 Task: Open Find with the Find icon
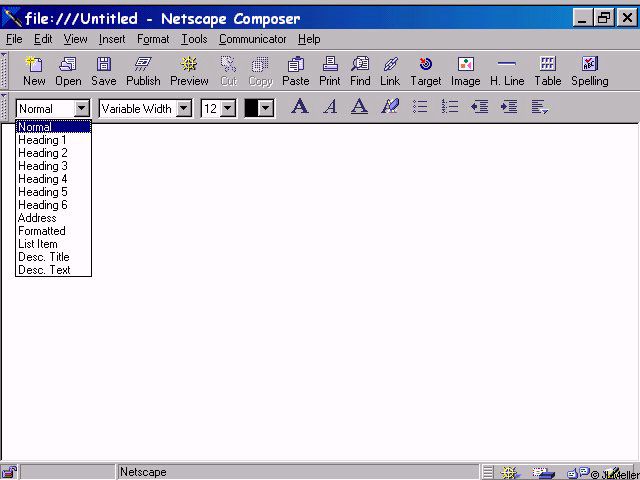[x=360, y=71]
